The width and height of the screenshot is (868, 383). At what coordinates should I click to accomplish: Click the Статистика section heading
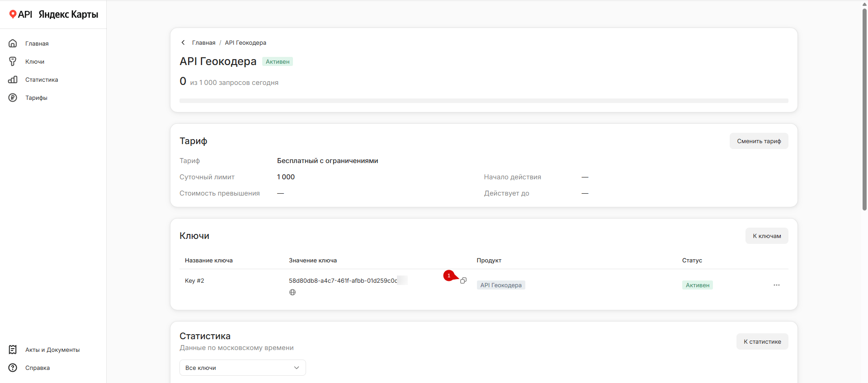205,336
